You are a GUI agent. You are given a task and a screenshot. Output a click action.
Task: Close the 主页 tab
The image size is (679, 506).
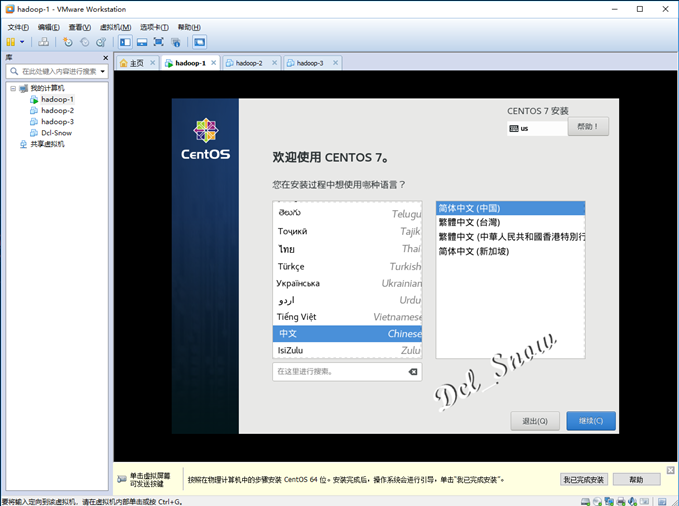[x=152, y=63]
